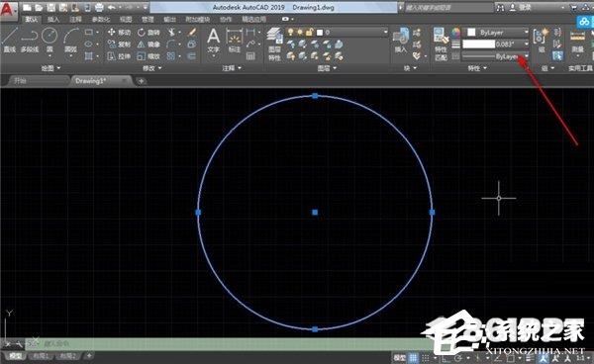
Task: Toggle the grid display in status bar
Action: pos(413,357)
